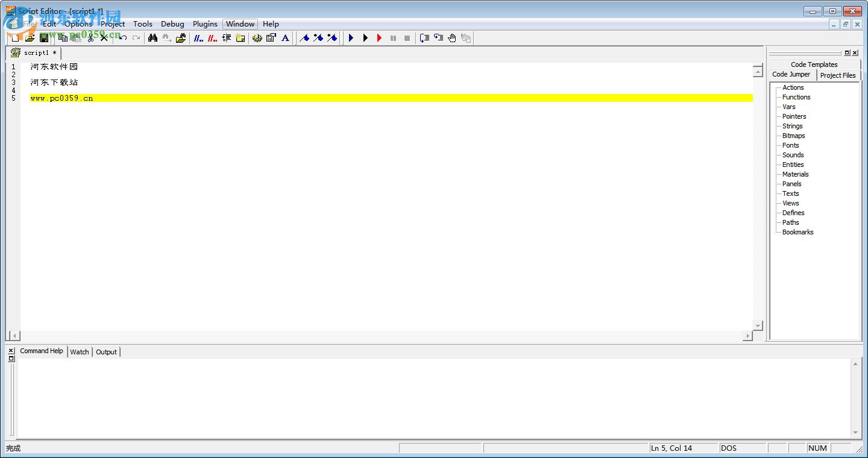This screenshot has height=458, width=868.
Task: Create a new script file
Action: pos(16,38)
